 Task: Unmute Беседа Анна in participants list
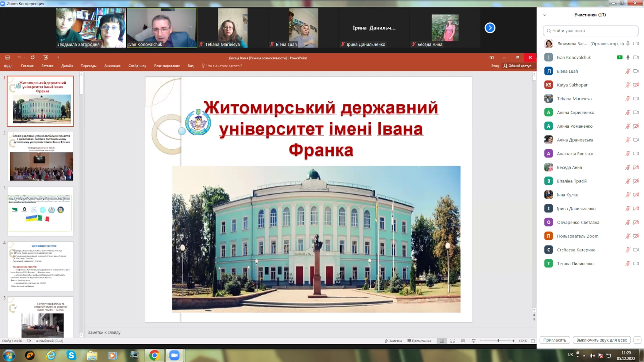coord(628,167)
